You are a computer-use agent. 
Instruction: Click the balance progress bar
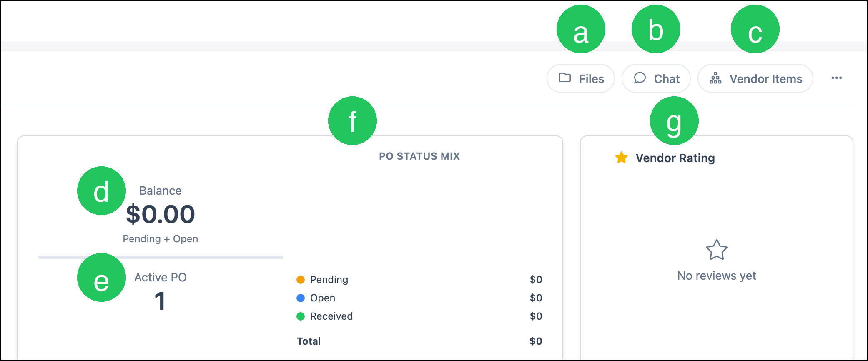pyautogui.click(x=161, y=257)
